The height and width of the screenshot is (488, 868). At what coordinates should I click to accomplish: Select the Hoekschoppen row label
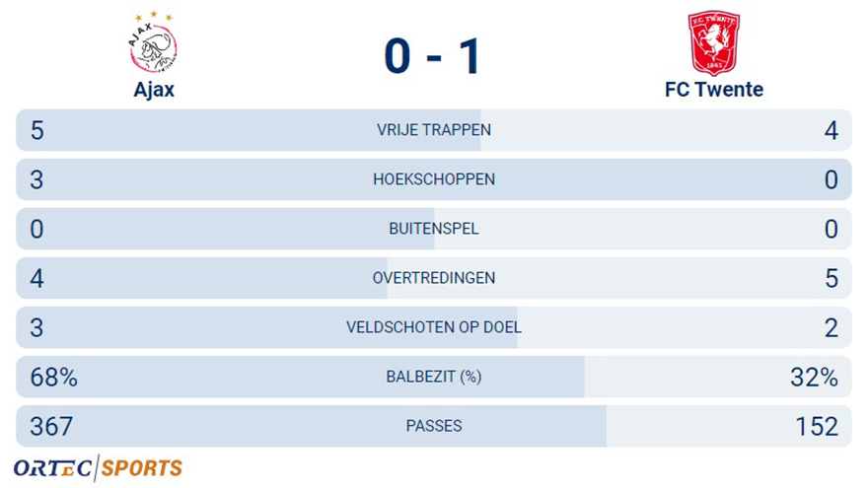[433, 179]
